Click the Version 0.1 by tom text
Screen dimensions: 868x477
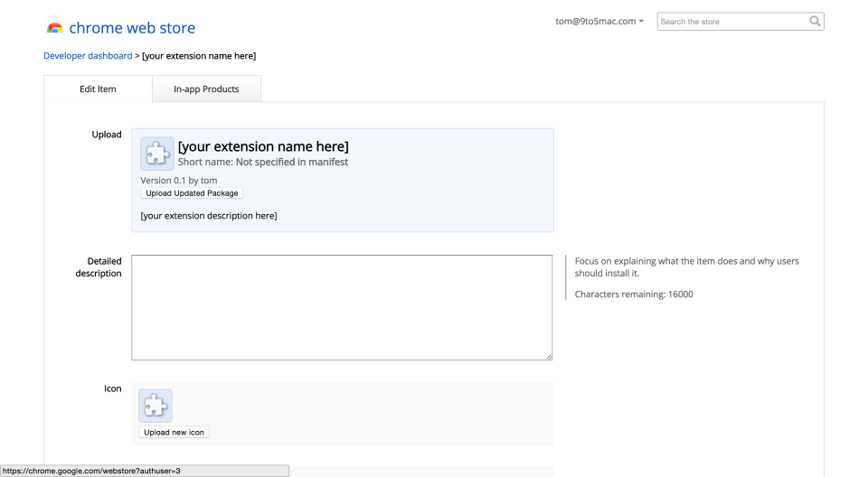tap(179, 180)
